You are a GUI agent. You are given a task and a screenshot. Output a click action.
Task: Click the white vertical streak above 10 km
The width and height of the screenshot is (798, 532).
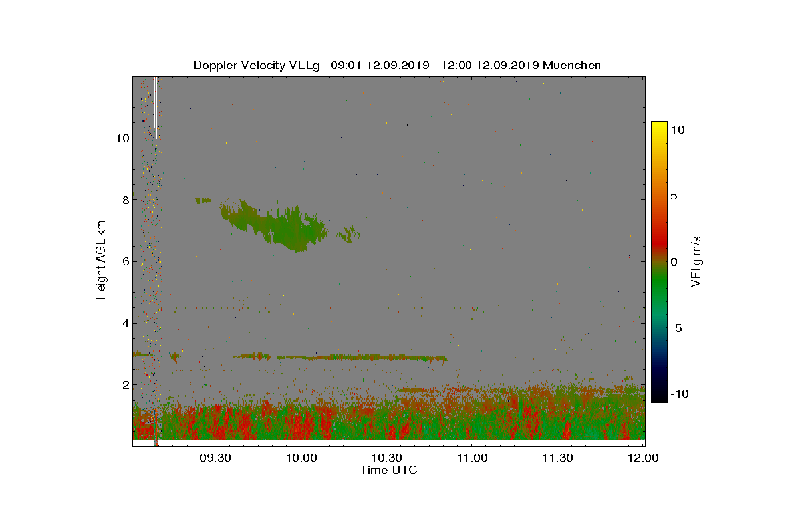tap(156, 106)
